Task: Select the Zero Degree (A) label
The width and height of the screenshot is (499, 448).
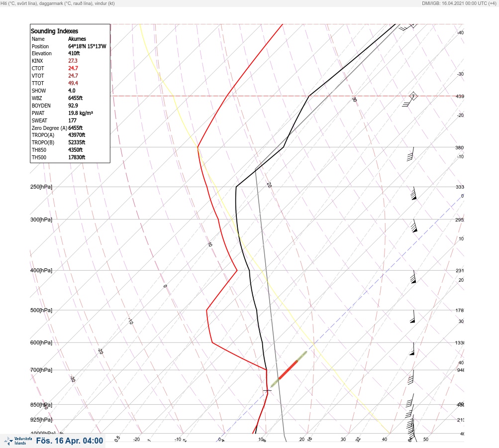Action: click(x=49, y=128)
